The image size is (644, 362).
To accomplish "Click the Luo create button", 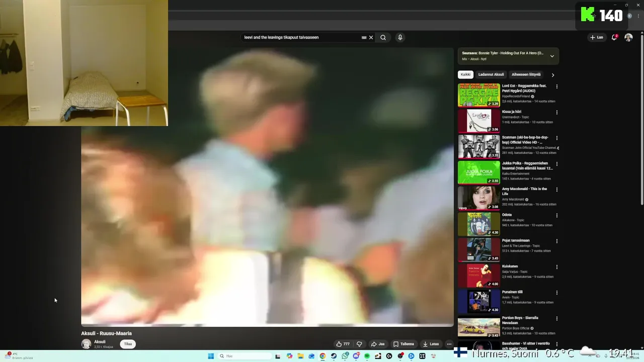I will [x=597, y=37].
